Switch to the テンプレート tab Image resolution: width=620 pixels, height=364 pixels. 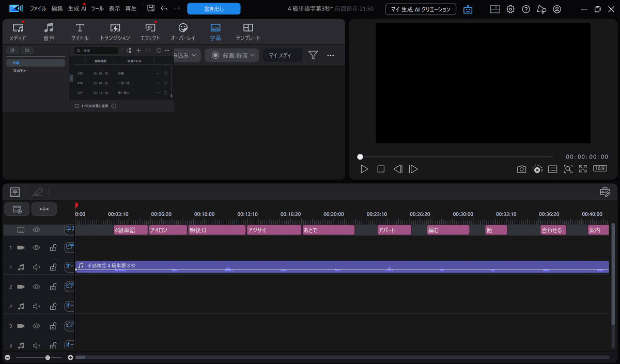pos(248,32)
